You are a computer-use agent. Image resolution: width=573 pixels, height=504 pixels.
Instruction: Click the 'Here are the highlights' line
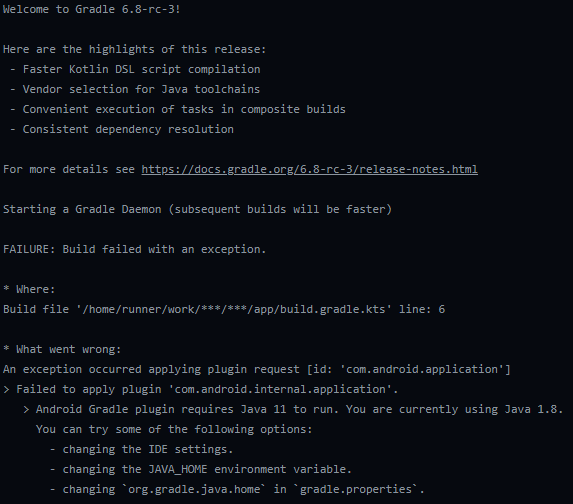tap(134, 49)
